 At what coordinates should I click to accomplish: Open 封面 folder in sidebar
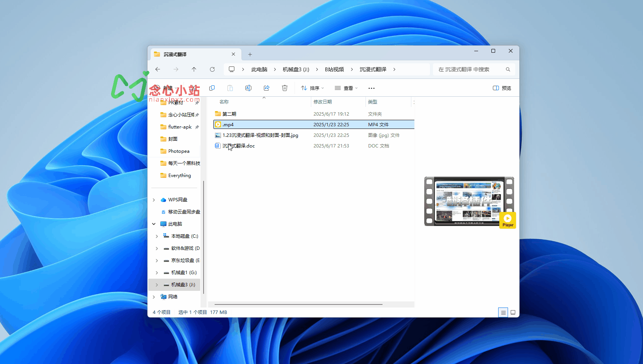pos(169,139)
